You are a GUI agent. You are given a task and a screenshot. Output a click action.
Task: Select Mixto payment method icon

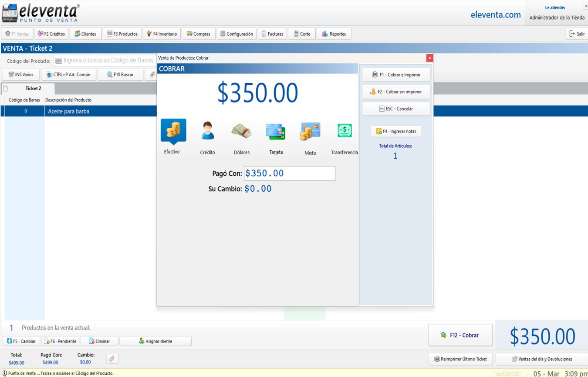tap(310, 131)
